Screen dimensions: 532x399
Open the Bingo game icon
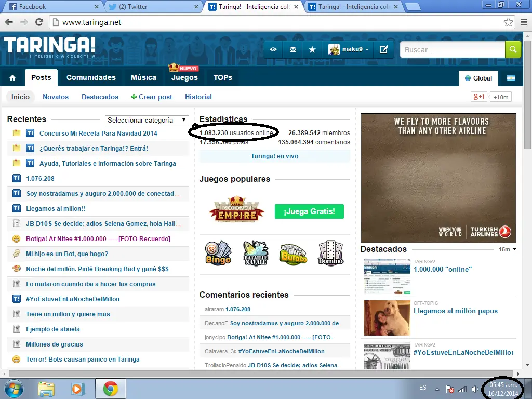coord(218,253)
